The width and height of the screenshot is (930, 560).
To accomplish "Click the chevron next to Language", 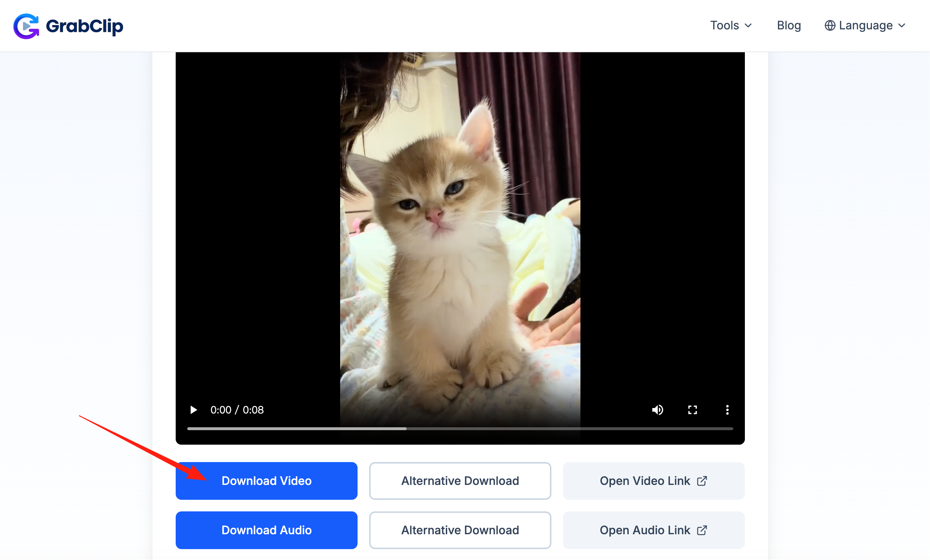I will tap(902, 26).
